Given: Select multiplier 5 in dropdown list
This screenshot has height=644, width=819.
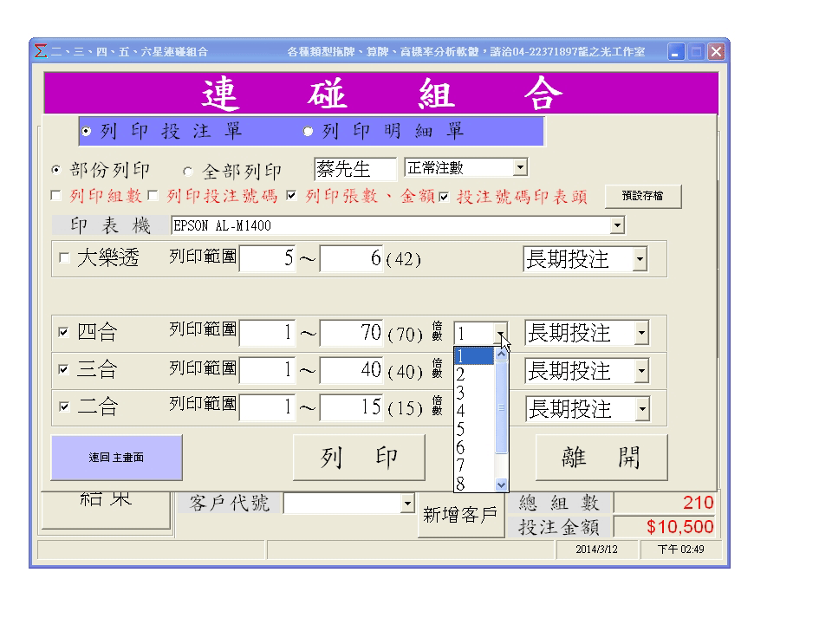Looking at the screenshot, I should click(474, 429).
